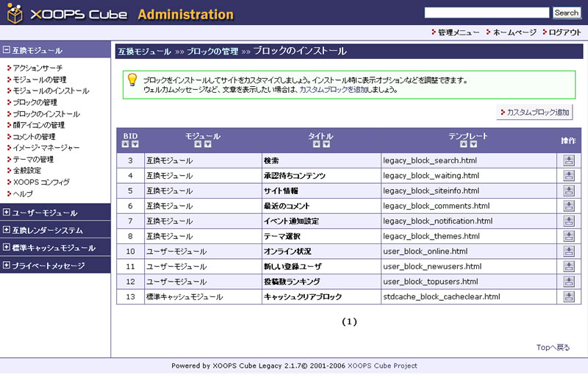Viewport: 588px width, 381px height.
Task: Go to ホームページ link
Action: (x=514, y=32)
